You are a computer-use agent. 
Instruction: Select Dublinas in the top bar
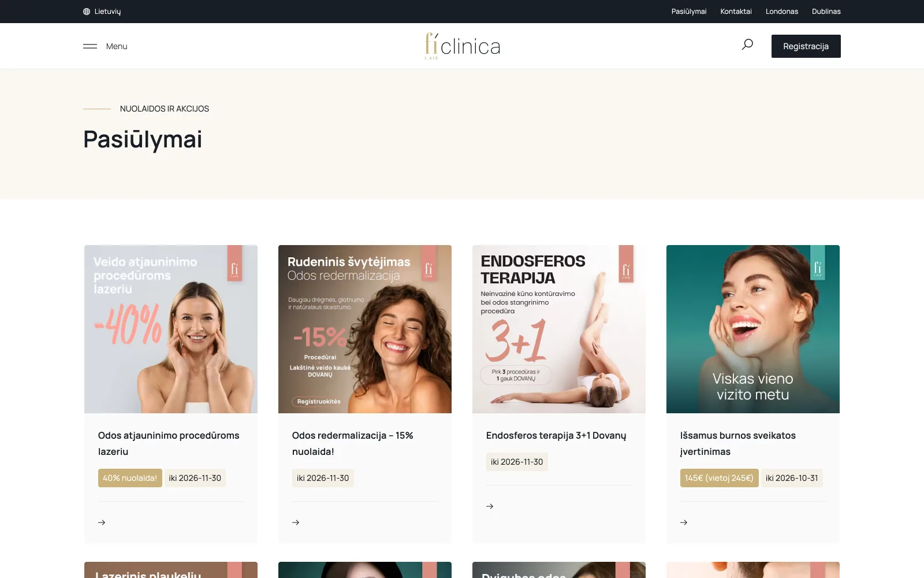pyautogui.click(x=826, y=12)
